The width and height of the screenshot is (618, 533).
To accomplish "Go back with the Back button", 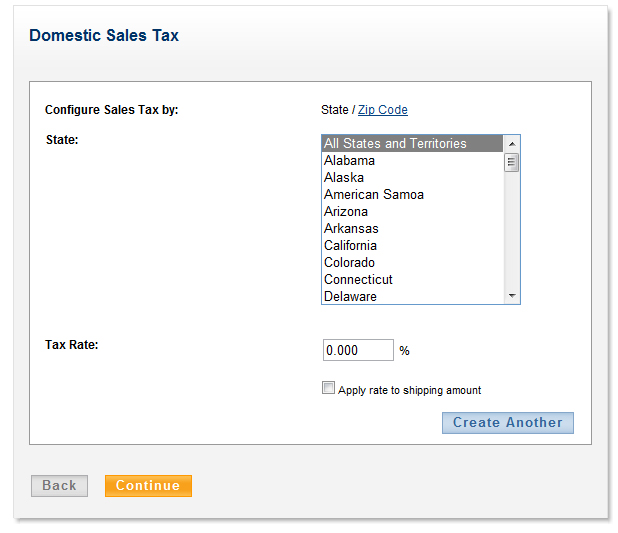I will tap(59, 486).
